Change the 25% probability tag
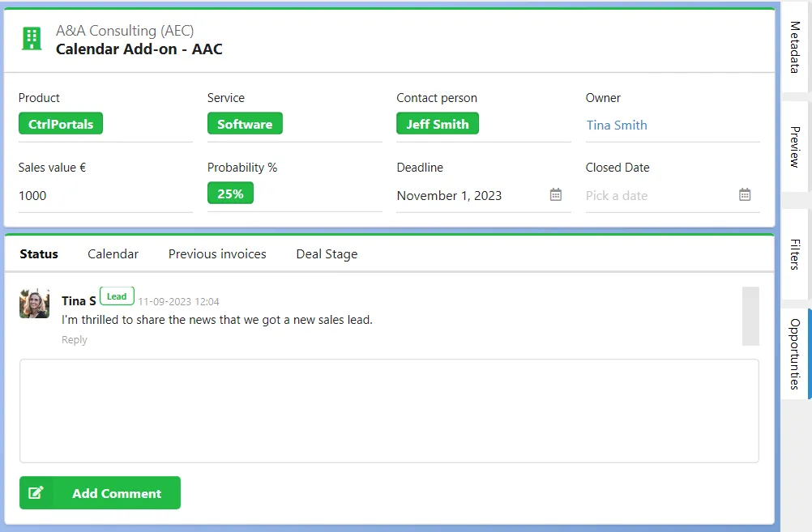This screenshot has width=812, height=532. [x=230, y=193]
